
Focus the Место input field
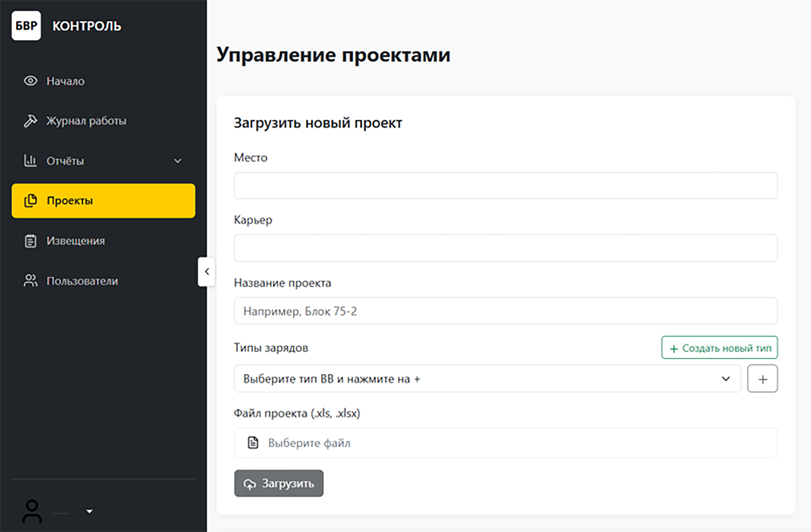click(505, 186)
